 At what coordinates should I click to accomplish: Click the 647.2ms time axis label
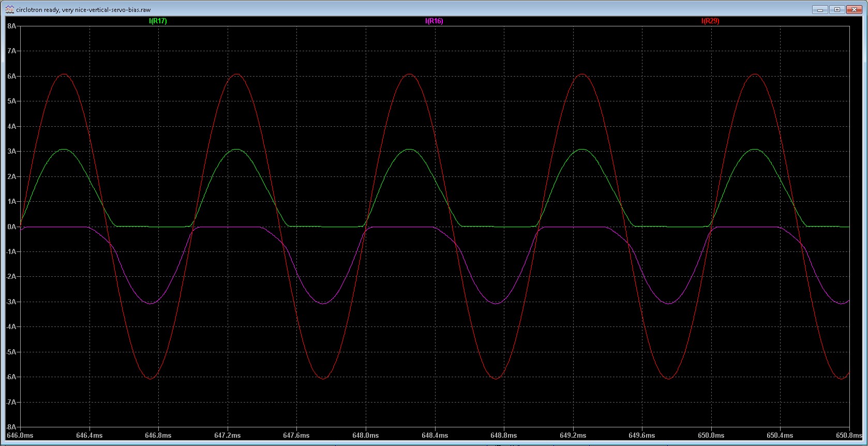coord(227,436)
